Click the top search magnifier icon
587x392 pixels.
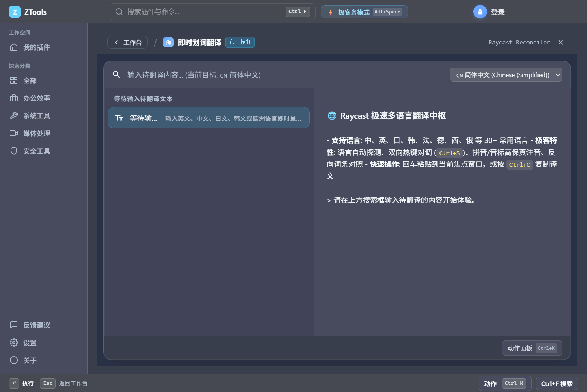[x=119, y=12]
